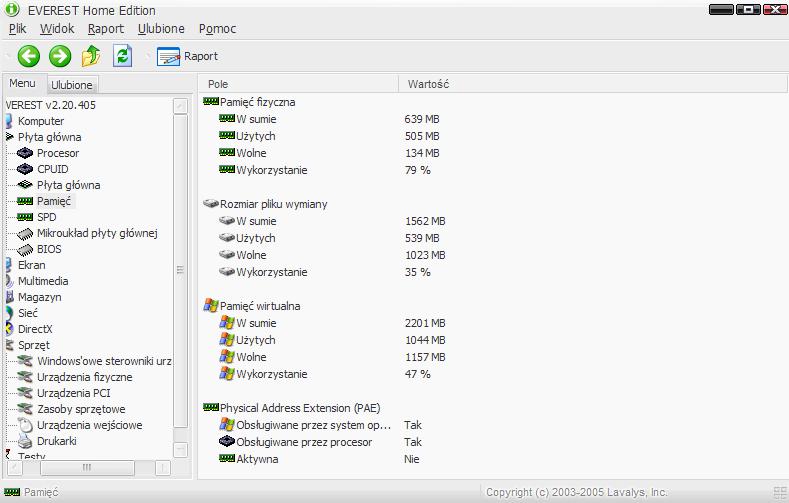Click the Wartość column header

coord(593,84)
